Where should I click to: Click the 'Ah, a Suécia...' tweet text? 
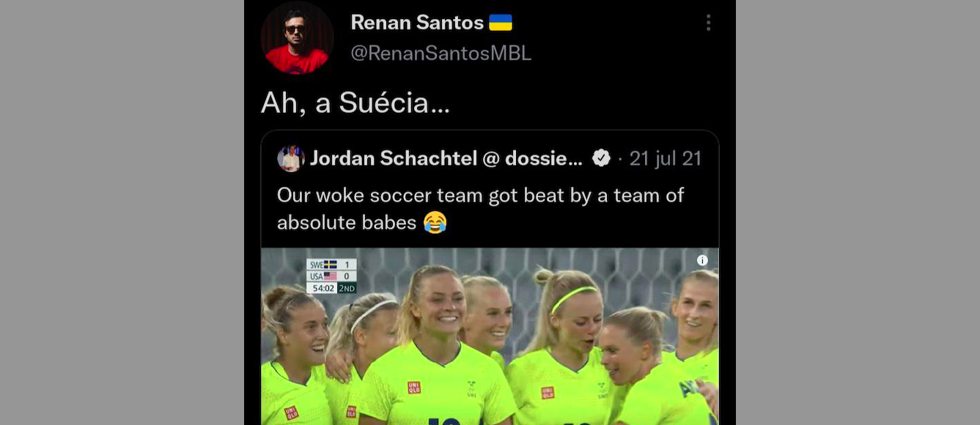tap(355, 103)
